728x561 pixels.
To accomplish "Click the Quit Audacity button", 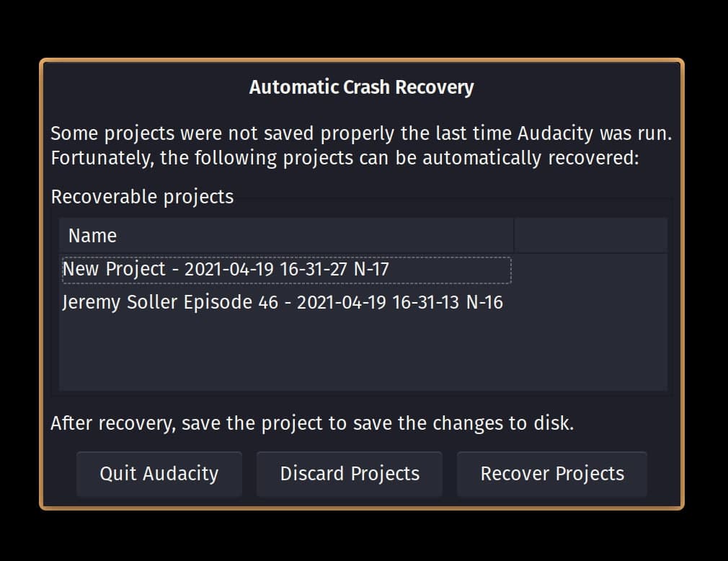I will (x=159, y=474).
